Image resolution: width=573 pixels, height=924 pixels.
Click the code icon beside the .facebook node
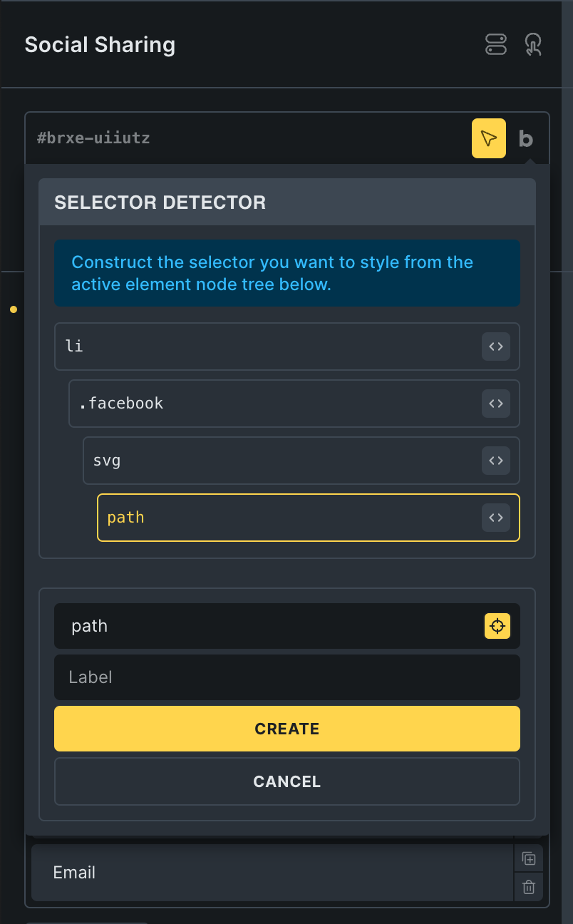click(x=495, y=404)
